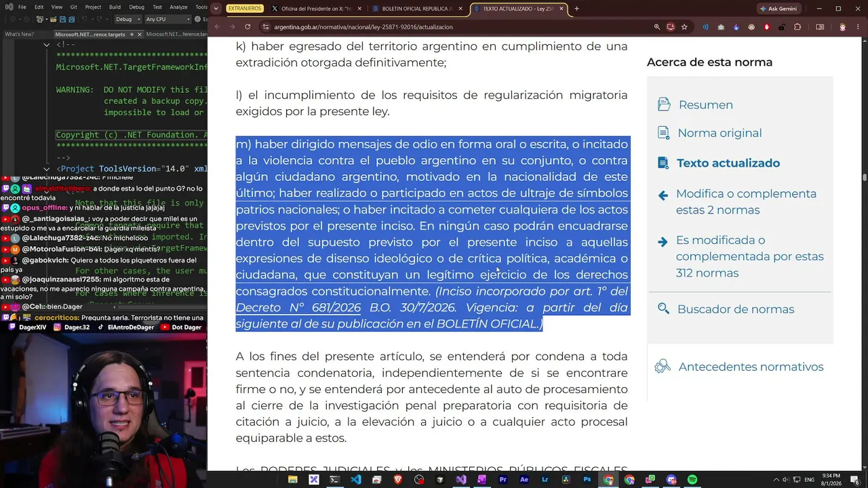Pin the Microsoft.NET...rence.targets document tab
The height and width of the screenshot is (488, 868).
pos(132,35)
